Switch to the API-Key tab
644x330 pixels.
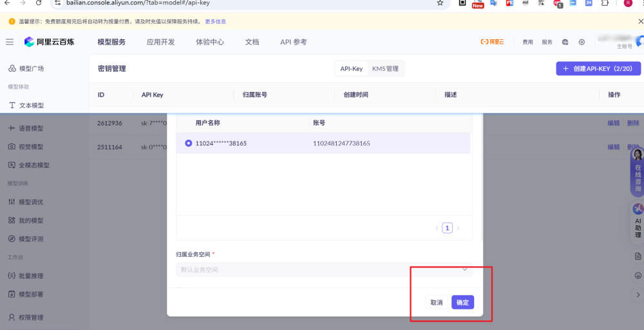[351, 69]
